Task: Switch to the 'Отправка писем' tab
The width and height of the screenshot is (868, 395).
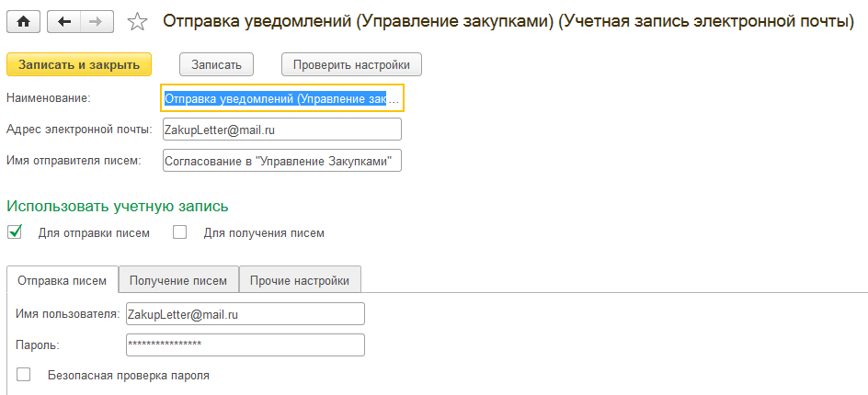Action: point(62,280)
